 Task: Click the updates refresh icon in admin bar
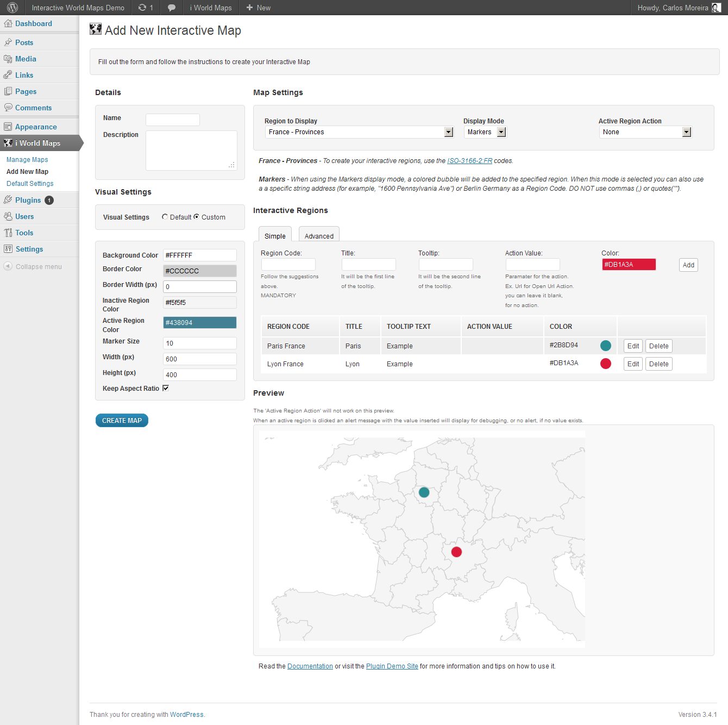(x=142, y=8)
